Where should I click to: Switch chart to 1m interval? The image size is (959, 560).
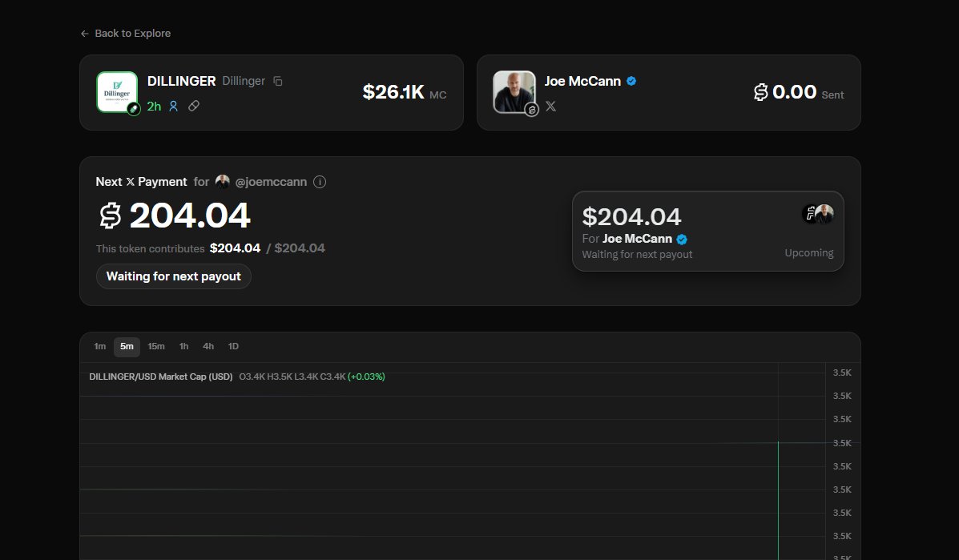pos(99,347)
